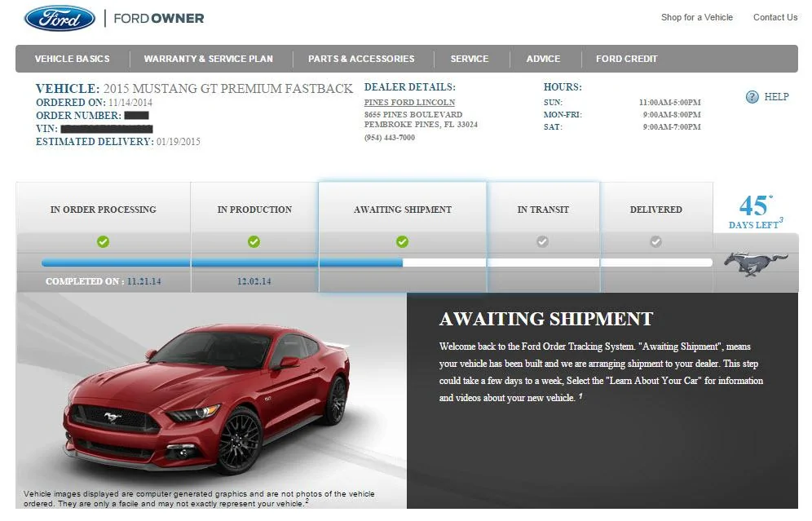Select the In Order Processing stage

[x=103, y=210]
